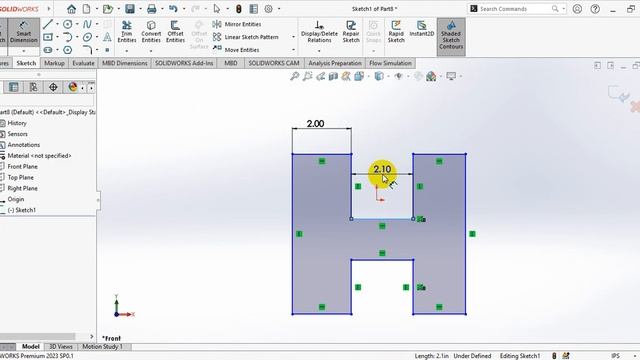The image size is (640, 360).
Task: Select the Line sketch tool
Action: tap(47, 24)
